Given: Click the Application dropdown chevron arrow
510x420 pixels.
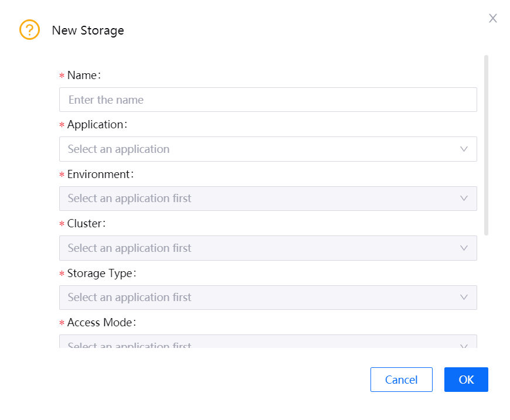Looking at the screenshot, I should tap(464, 149).
